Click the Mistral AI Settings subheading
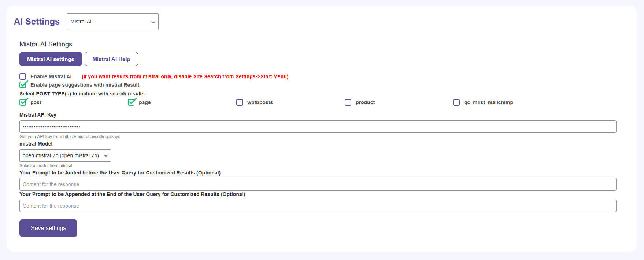The height and width of the screenshot is (260, 644). (x=46, y=44)
